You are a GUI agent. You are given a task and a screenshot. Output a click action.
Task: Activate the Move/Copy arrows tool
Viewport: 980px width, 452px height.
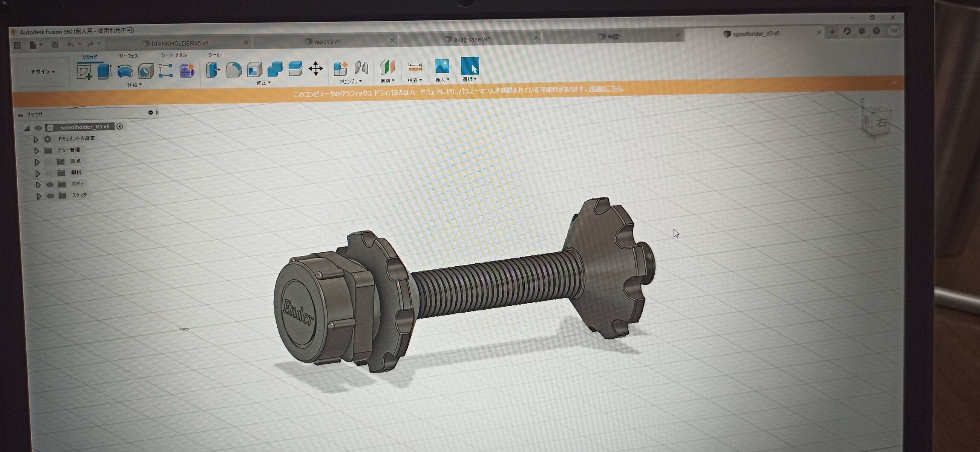(x=315, y=69)
